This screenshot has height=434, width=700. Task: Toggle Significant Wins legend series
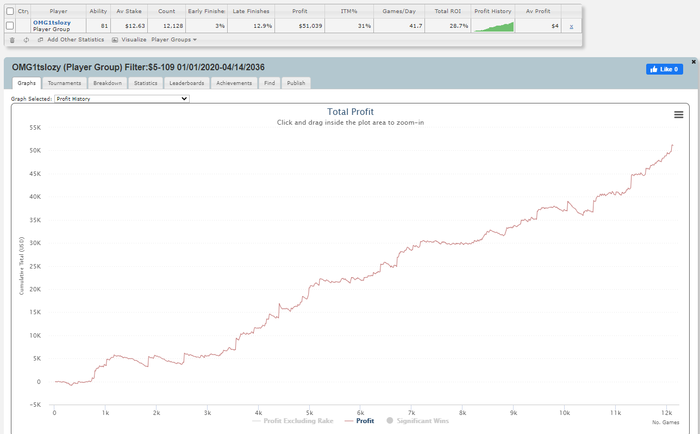tap(417, 421)
